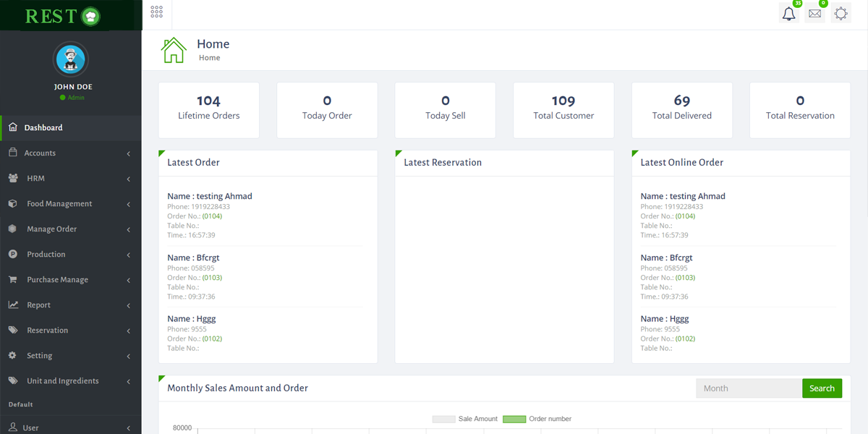Click the Report chart icon
Image resolution: width=868 pixels, height=434 pixels.
13,305
